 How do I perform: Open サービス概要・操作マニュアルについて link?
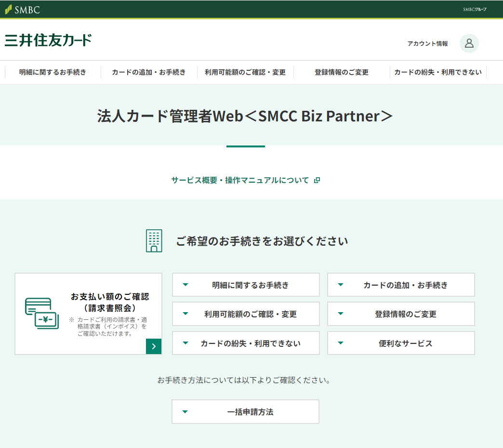[x=240, y=180]
